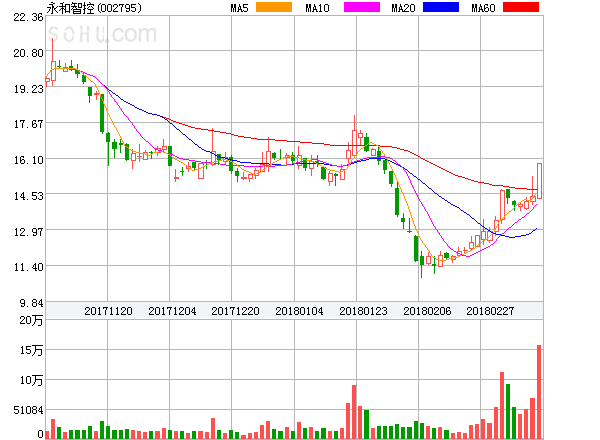Click the blue MA20 legend swatch
Screen dimensions: 600x440
[441, 7]
